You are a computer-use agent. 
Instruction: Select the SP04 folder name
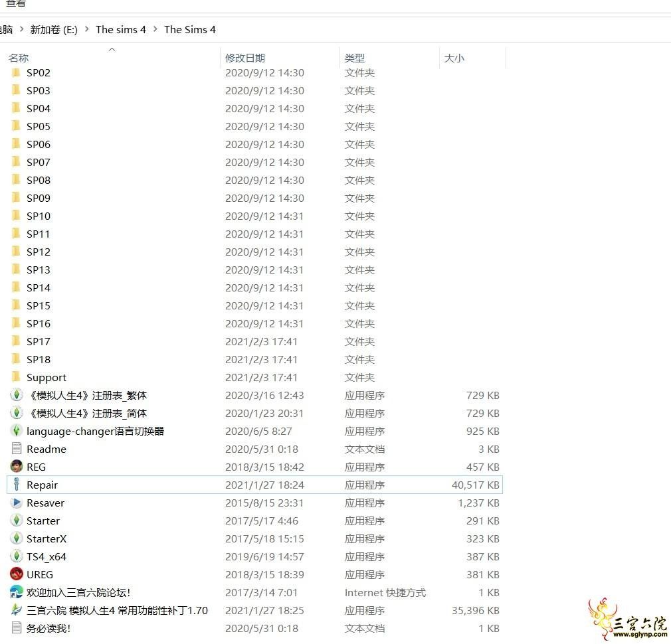point(39,109)
